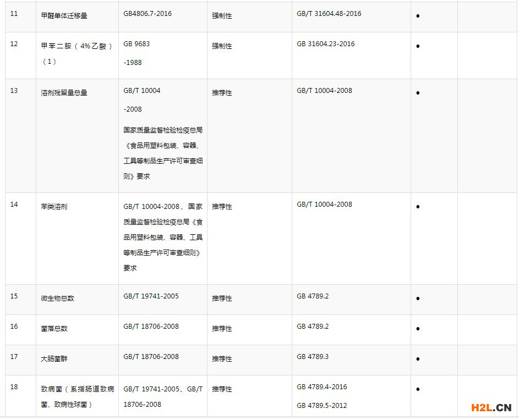Screen dimensions: 519x420
Task: Select 推荐性 in row 17
Action: tap(222, 359)
